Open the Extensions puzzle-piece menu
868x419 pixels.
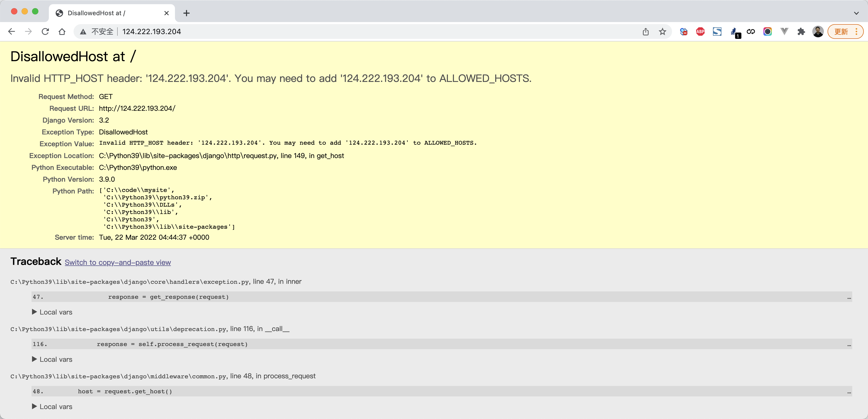[801, 32]
